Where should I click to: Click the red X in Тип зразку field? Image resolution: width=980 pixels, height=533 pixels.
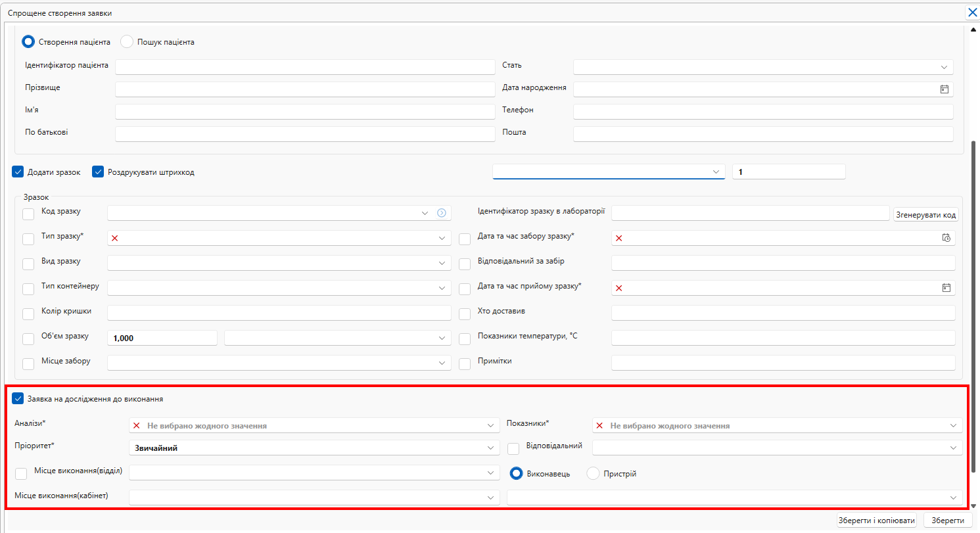tap(115, 238)
